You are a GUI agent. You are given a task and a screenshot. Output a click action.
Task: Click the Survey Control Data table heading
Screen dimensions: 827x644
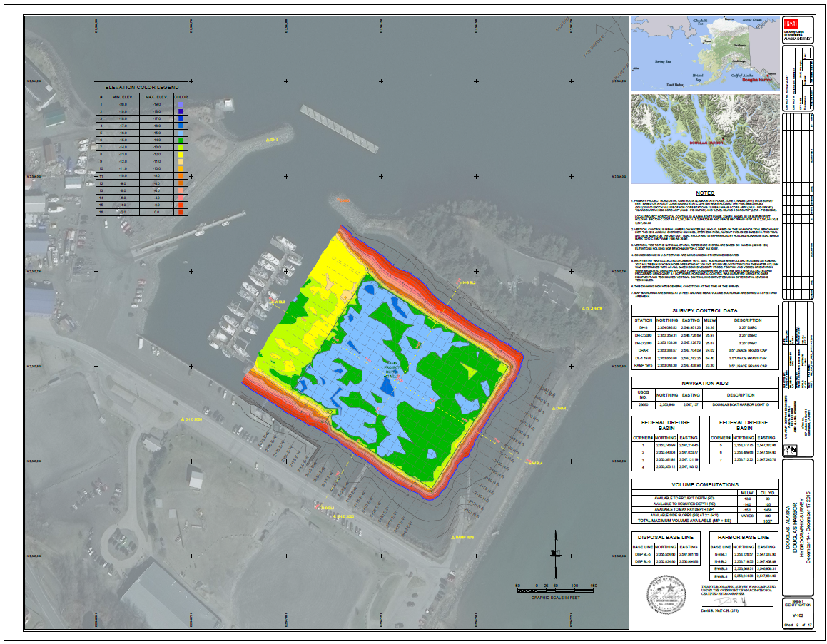click(704, 311)
